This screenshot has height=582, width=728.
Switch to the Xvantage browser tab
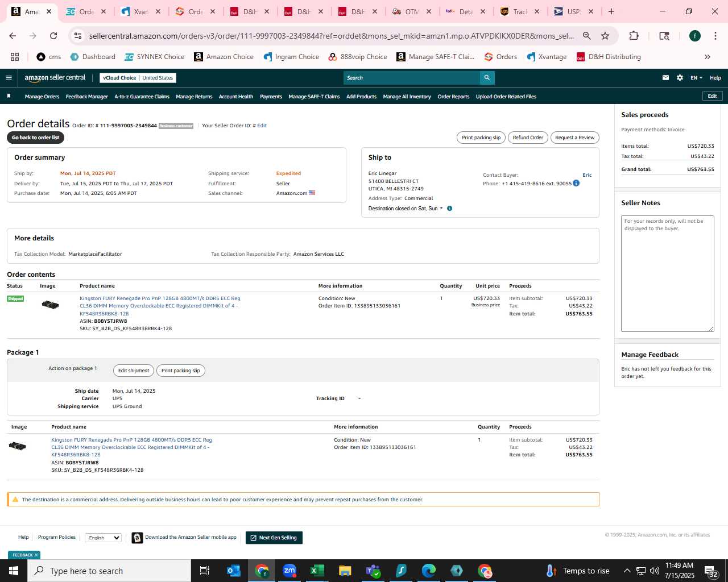[140, 11]
